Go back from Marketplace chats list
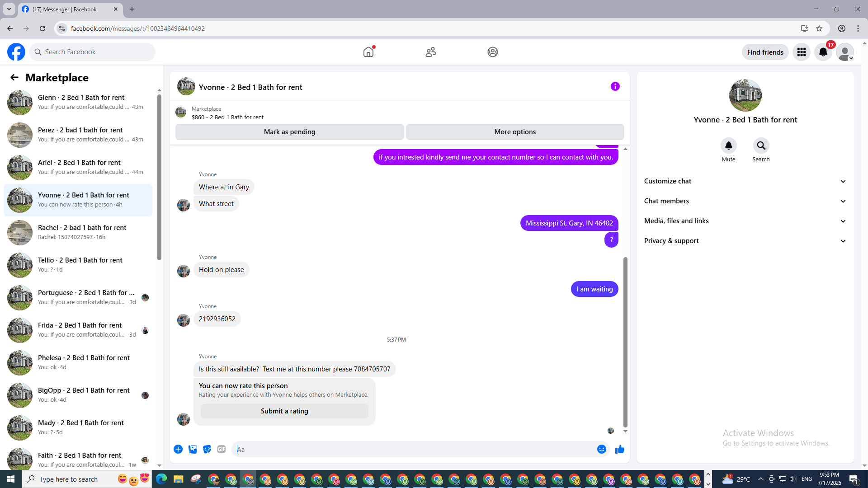The image size is (868, 488). (14, 77)
